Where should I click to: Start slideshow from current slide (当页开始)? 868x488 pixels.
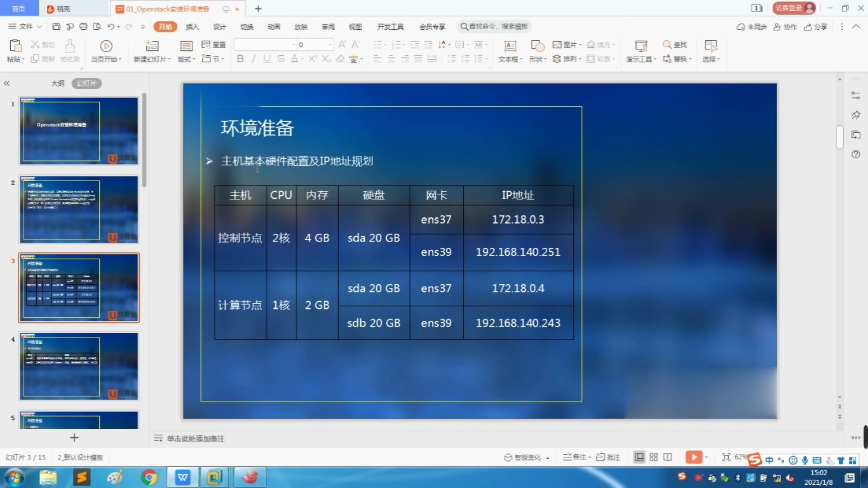pyautogui.click(x=106, y=51)
